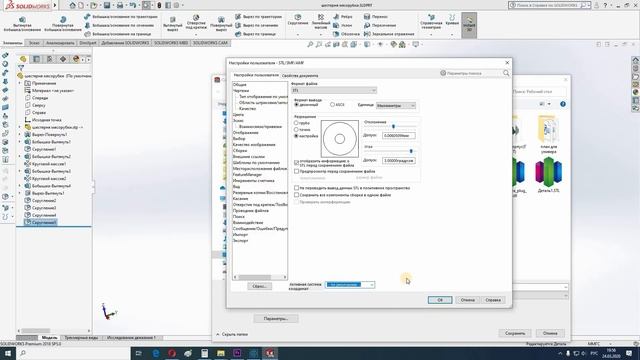Click the Home icon in the quick toolbar
This screenshot has height=360, width=640.
(73, 5)
